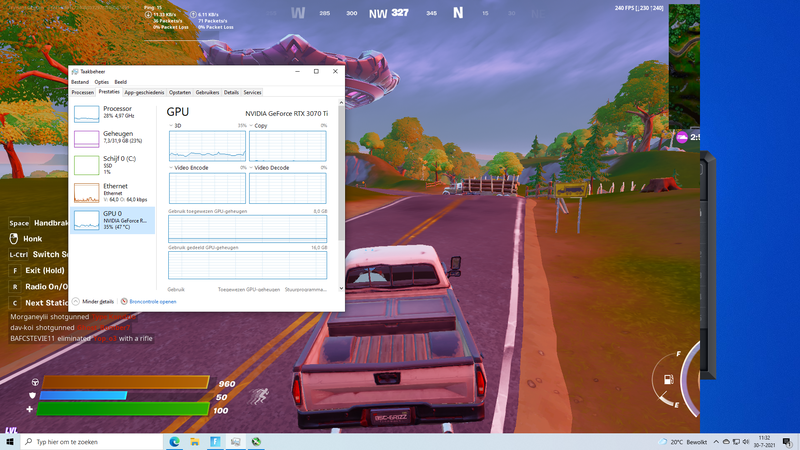The width and height of the screenshot is (800, 450).
Task: Select Schijf 0 (C:) performance item
Action: tap(112, 165)
